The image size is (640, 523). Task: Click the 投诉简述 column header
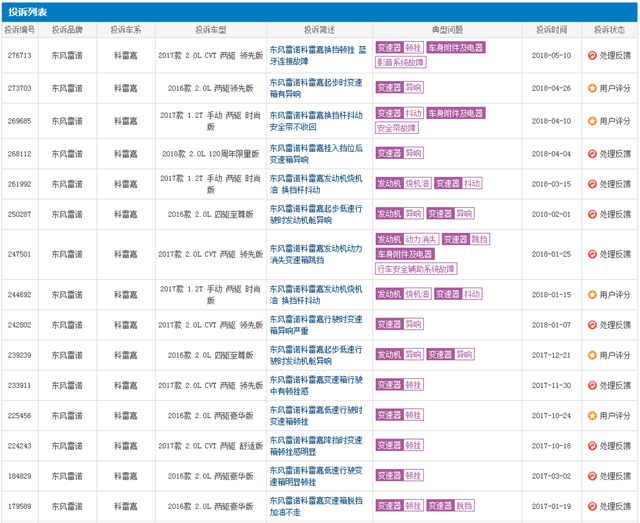click(x=319, y=30)
